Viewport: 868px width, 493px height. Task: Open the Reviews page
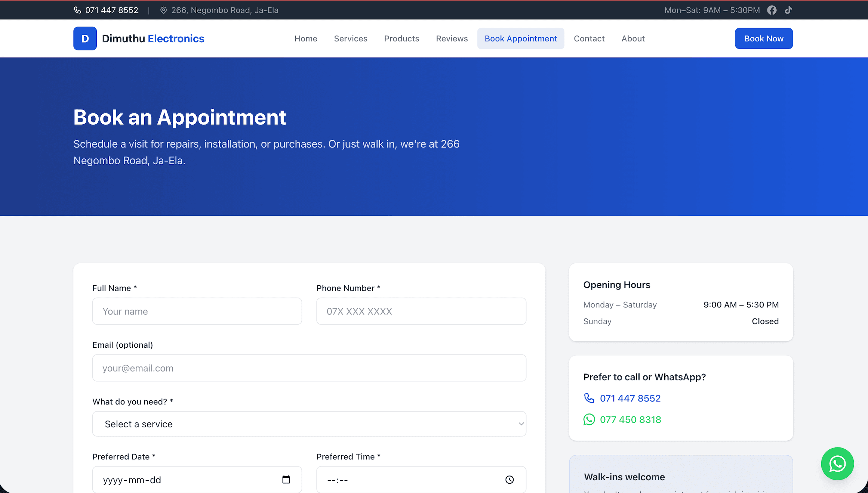pyautogui.click(x=452, y=38)
